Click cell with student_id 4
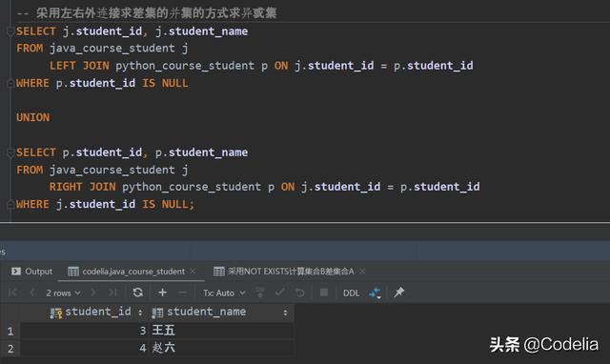Viewport: 610px width, 364px height. point(85,348)
